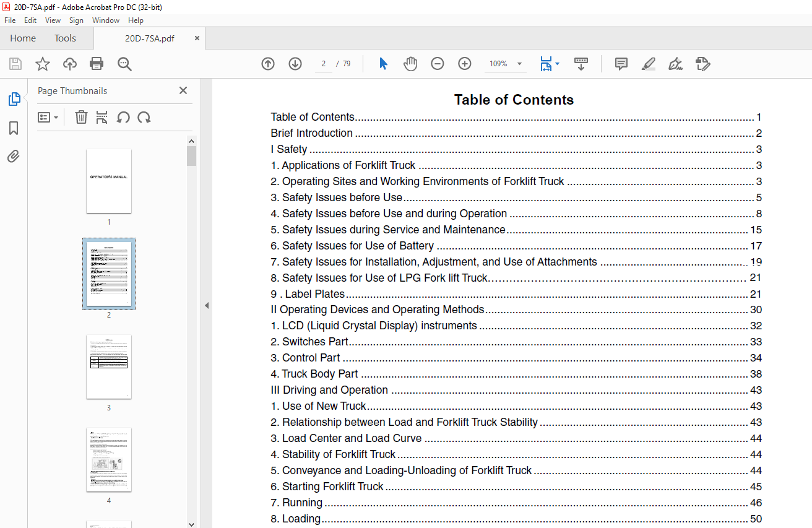
Task: Open the Edit menu
Action: (x=30, y=20)
